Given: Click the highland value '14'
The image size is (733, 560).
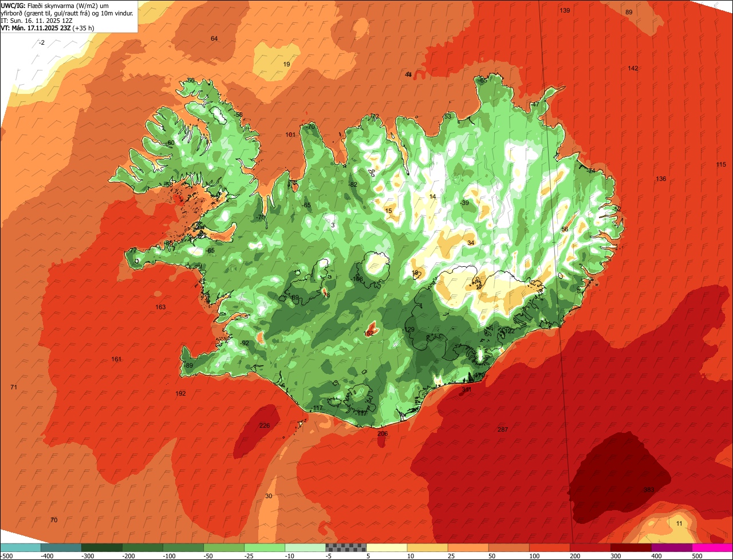Looking at the screenshot, I should pos(432,196).
